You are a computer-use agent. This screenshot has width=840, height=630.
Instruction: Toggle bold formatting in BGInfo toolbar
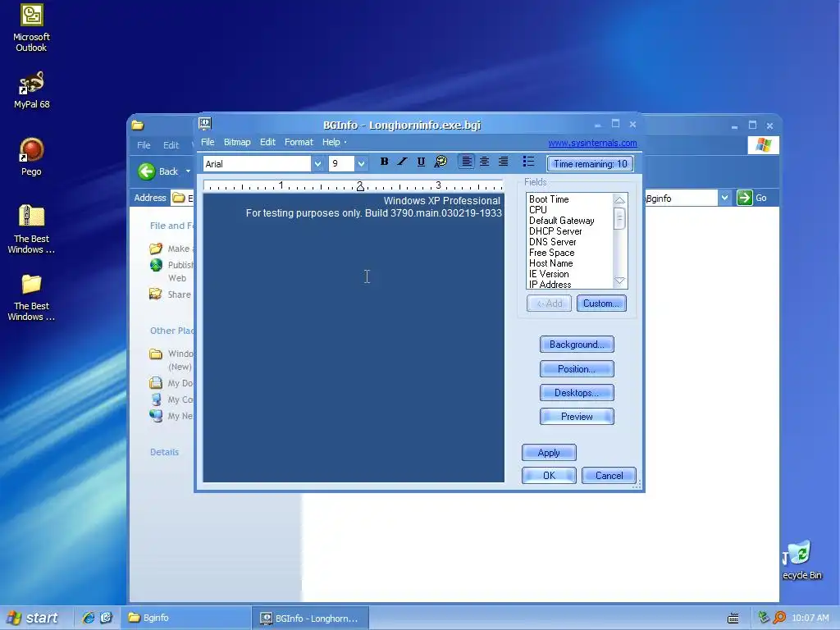pyautogui.click(x=384, y=162)
